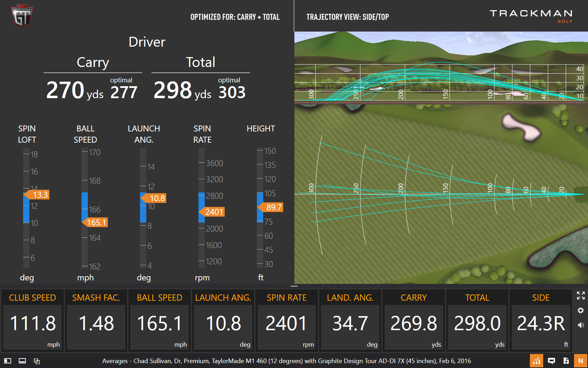Select the Club Speed data tile
Image resolution: width=588 pixels, height=368 pixels.
[x=32, y=320]
